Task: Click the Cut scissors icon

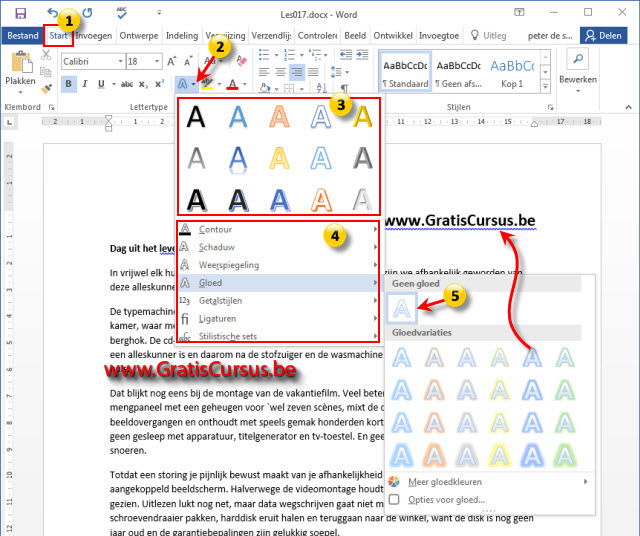Action: click(x=46, y=55)
